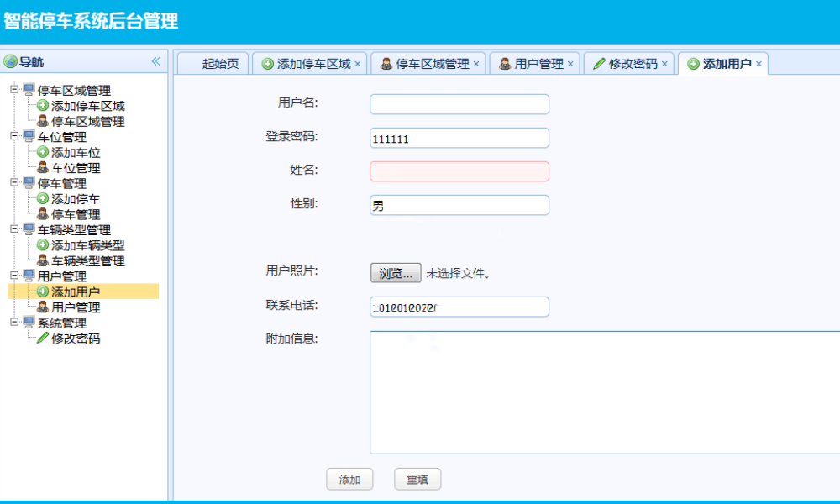Click the green plus icon on the 添加用户 tab
The width and height of the screenshot is (840, 504).
693,63
